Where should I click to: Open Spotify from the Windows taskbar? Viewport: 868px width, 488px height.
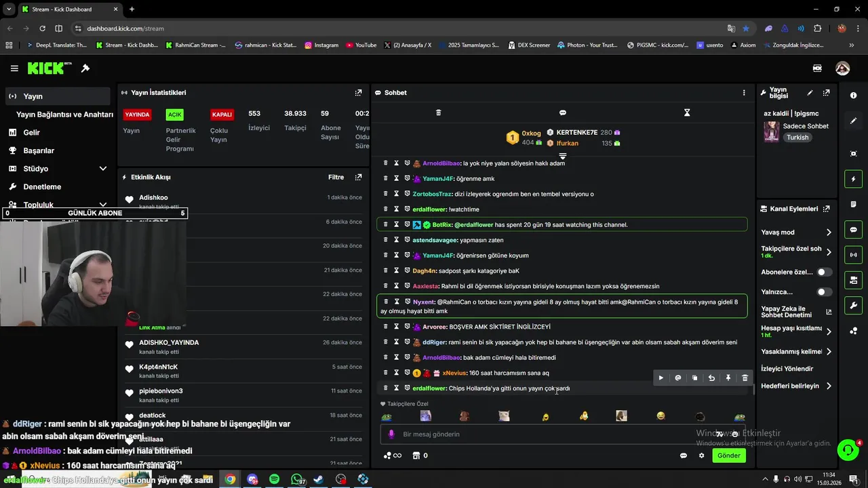pyautogui.click(x=274, y=479)
